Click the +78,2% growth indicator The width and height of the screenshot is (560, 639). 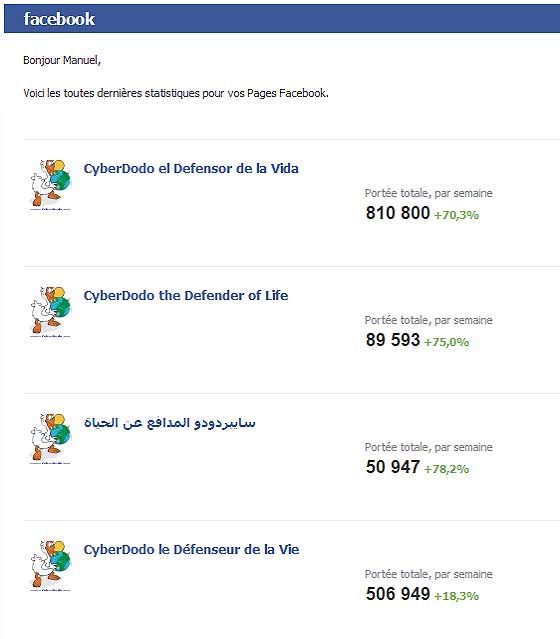pyautogui.click(x=447, y=469)
